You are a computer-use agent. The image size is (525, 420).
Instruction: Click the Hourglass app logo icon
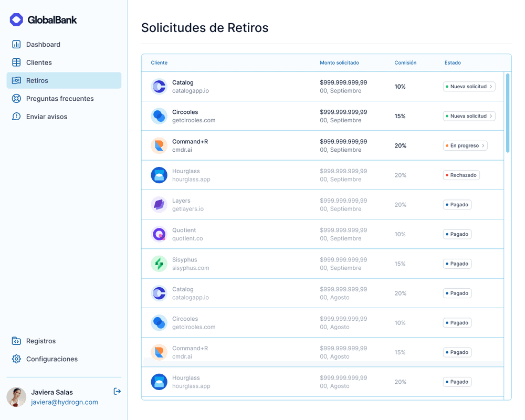[x=159, y=175]
